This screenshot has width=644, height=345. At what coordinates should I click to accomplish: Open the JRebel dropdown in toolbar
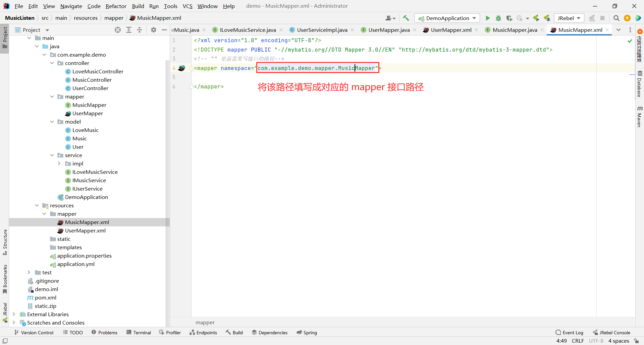pos(569,18)
